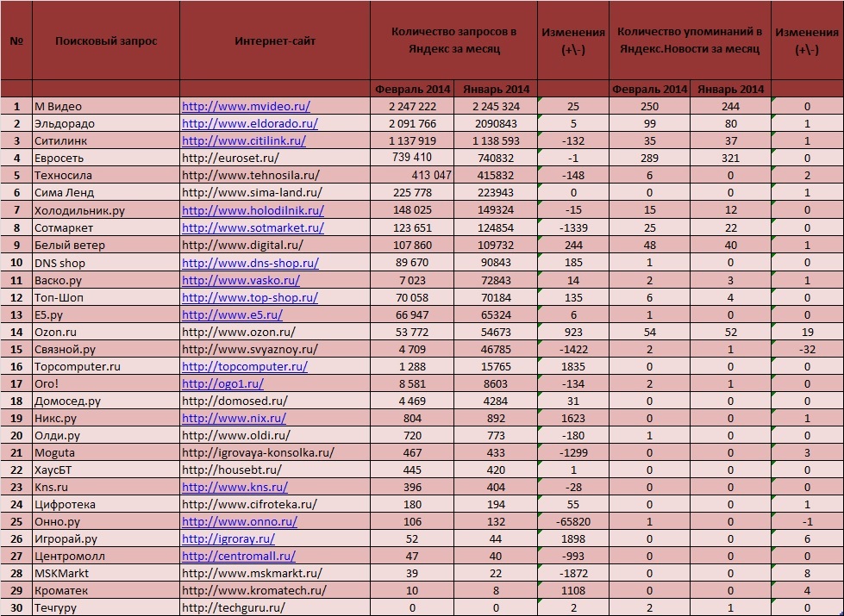
Task: Open the mvideo.ru hyperlink
Action: click(x=246, y=106)
